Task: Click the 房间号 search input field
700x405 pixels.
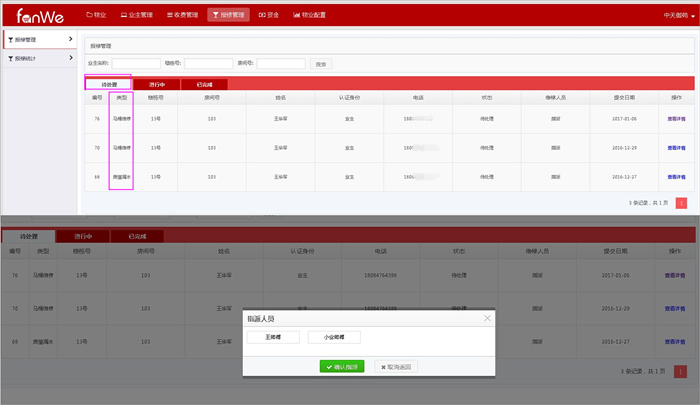Action: coord(280,64)
